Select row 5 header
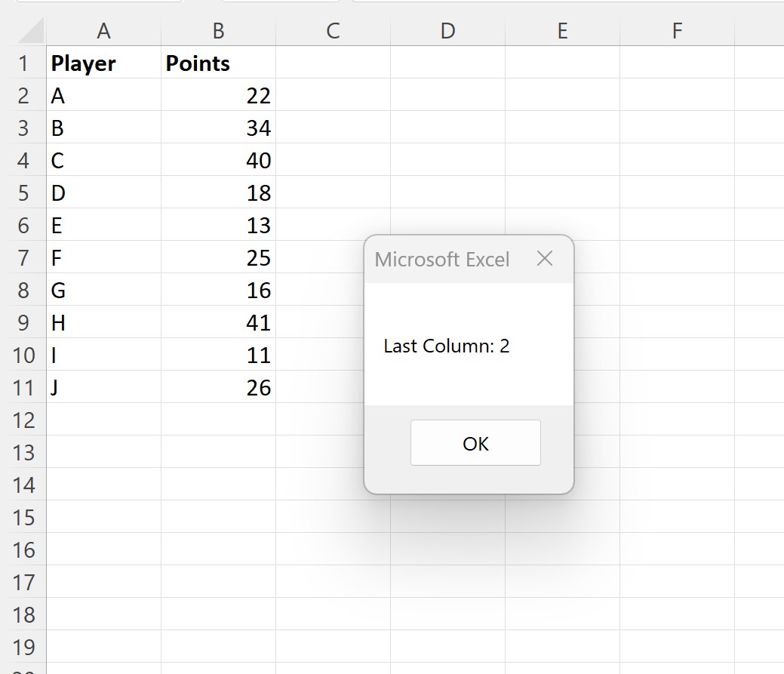 [25, 193]
